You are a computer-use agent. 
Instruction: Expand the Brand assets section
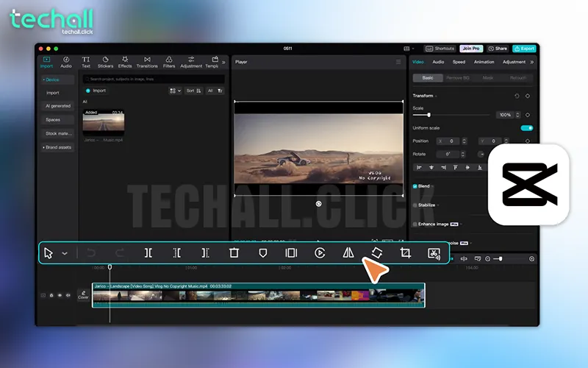pos(57,147)
